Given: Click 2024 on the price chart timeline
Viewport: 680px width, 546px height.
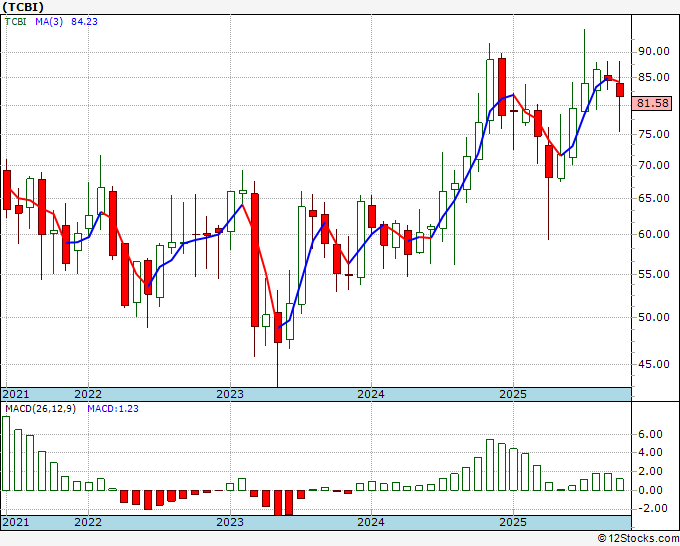Looking at the screenshot, I should pos(371,394).
